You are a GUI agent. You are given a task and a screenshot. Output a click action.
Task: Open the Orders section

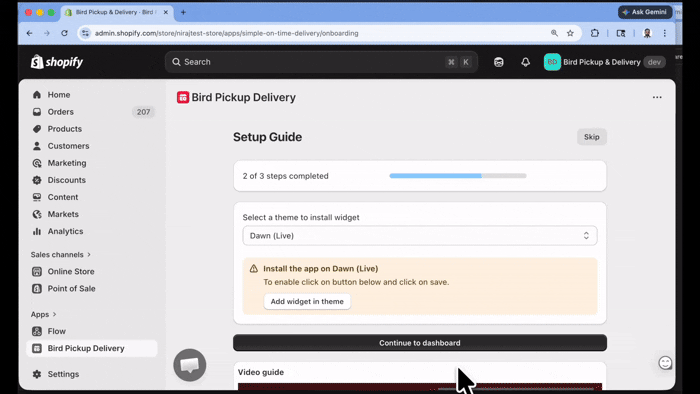coord(60,112)
